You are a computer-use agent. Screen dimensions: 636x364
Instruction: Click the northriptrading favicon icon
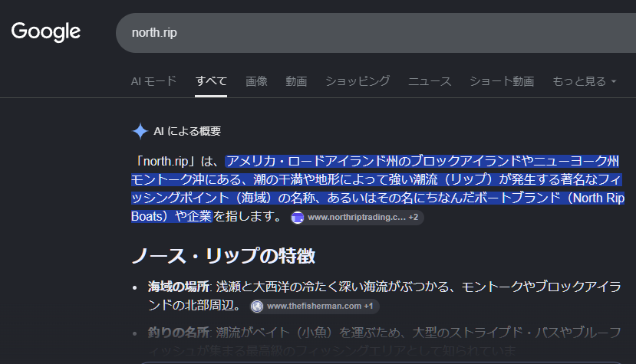click(298, 218)
